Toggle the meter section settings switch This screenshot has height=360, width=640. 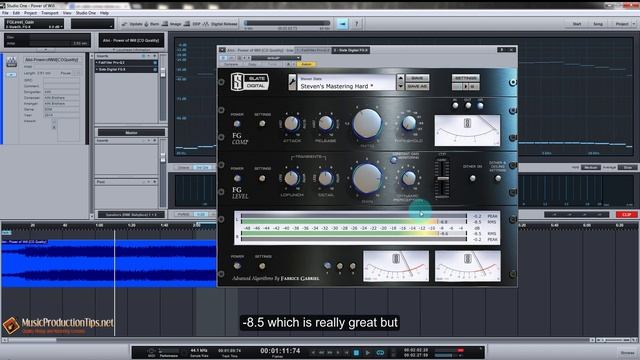coord(262,266)
